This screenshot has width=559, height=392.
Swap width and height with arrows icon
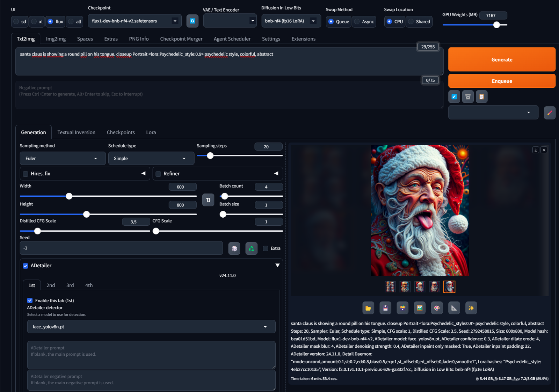click(208, 200)
